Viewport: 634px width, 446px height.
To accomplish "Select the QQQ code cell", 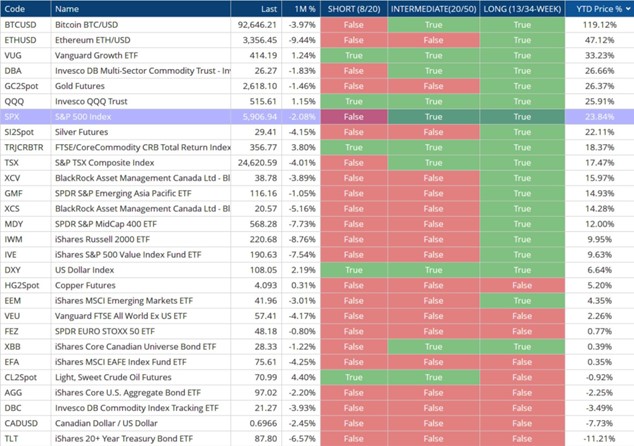I will coord(25,101).
